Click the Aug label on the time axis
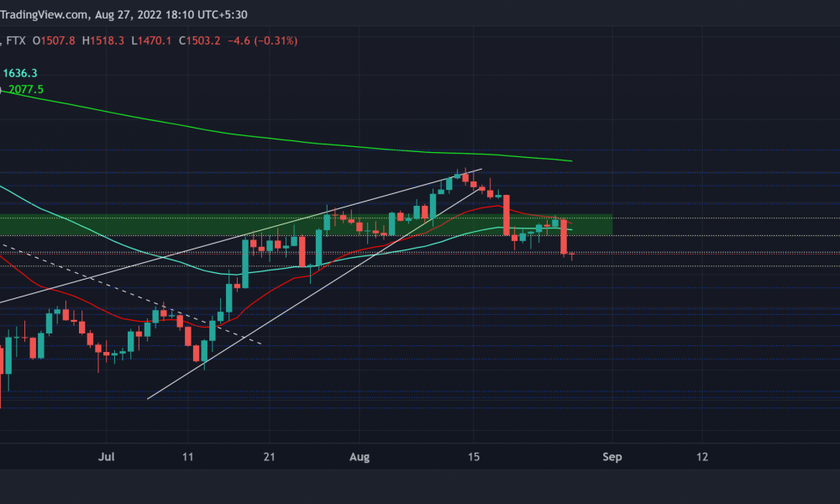The width and height of the screenshot is (840, 504). pos(360,457)
